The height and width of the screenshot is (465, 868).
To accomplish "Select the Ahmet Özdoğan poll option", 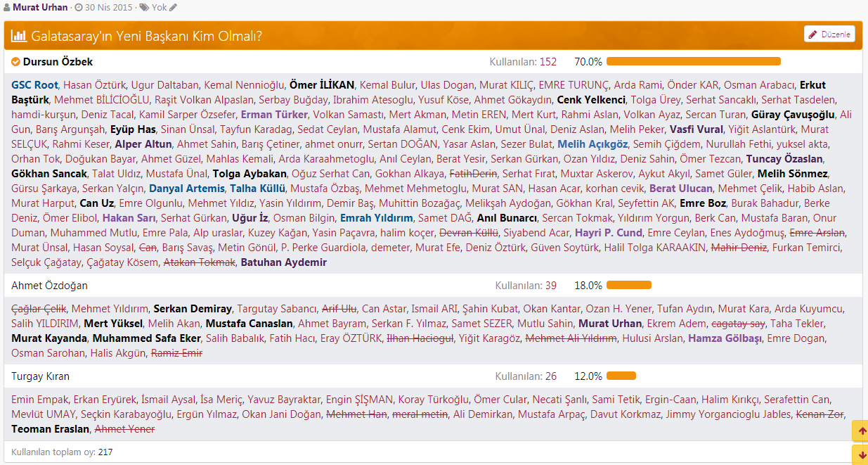I will (x=50, y=286).
